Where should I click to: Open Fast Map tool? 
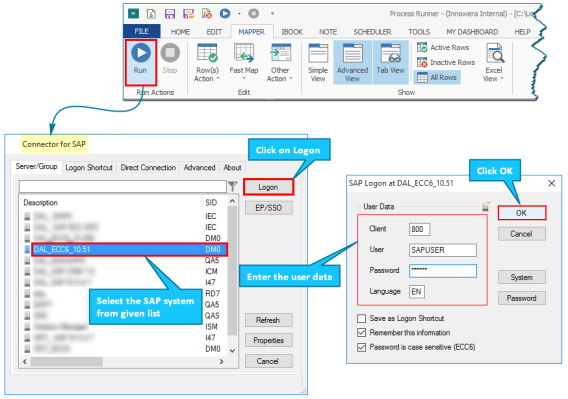pos(244,62)
